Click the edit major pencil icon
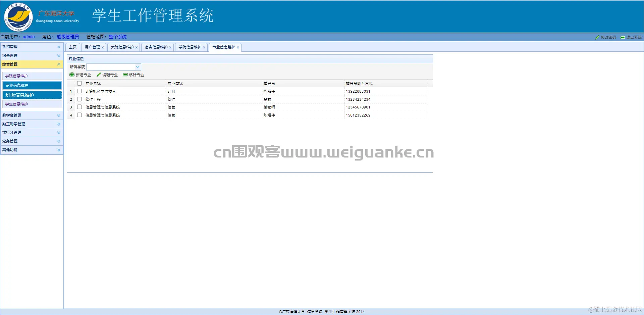644x315 pixels. coord(99,75)
